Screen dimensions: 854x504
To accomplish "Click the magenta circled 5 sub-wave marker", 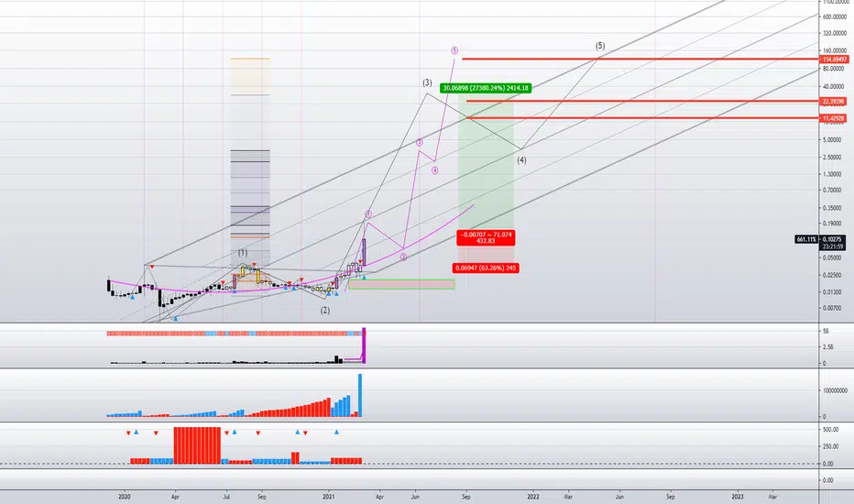I will tap(454, 50).
